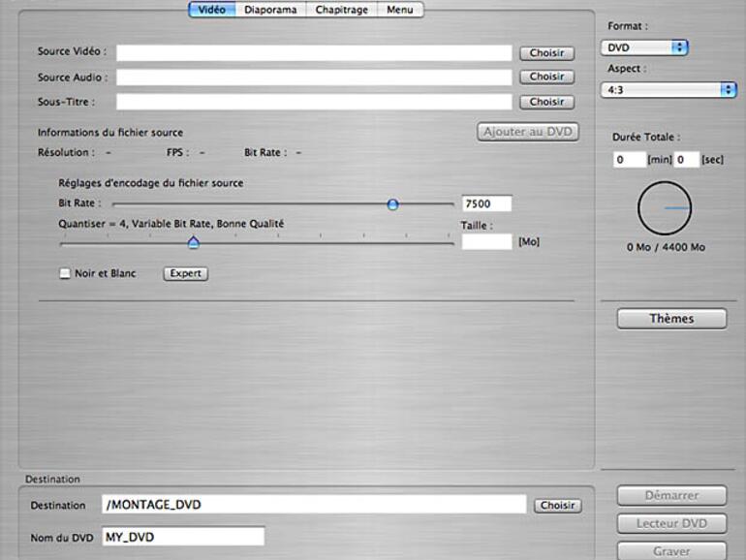Image resolution: width=746 pixels, height=560 pixels.
Task: Open the Format dropdown showing DVD
Action: click(644, 47)
